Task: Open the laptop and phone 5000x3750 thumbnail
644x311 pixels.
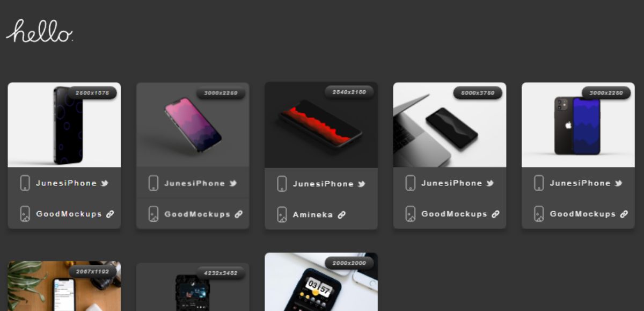Action: [x=450, y=125]
